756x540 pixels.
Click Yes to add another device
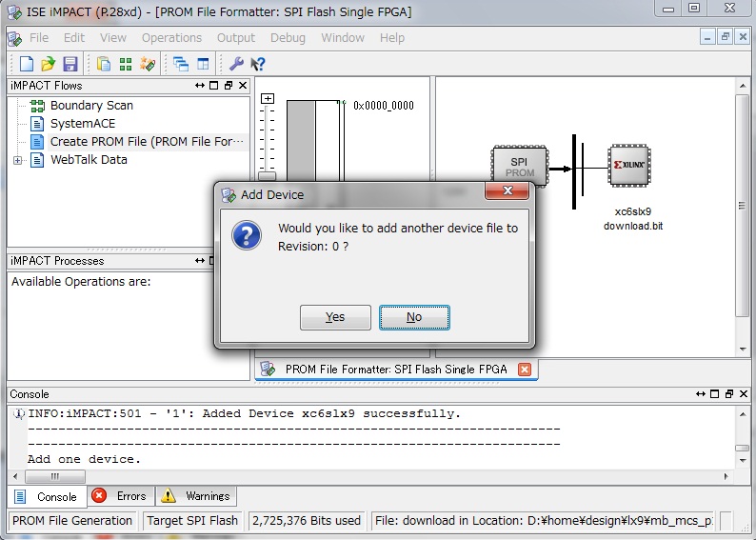click(335, 317)
